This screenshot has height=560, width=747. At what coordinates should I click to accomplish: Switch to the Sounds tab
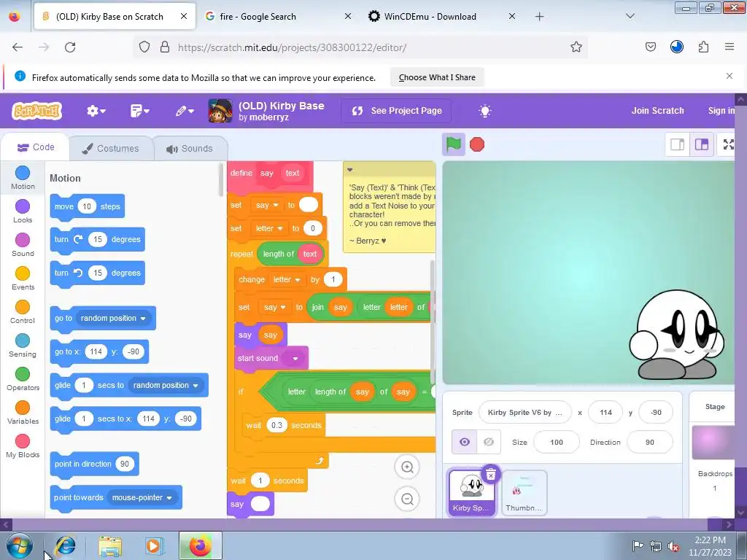pos(190,149)
